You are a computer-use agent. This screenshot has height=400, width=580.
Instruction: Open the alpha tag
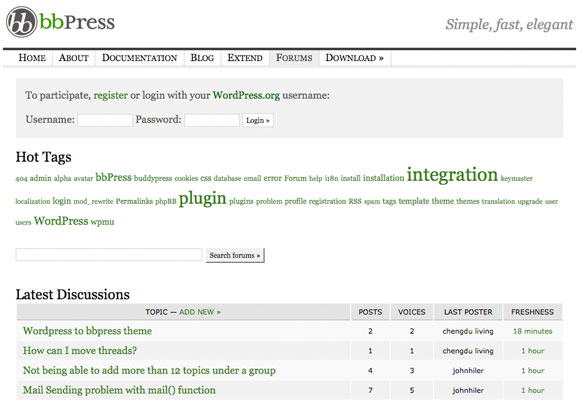point(62,178)
